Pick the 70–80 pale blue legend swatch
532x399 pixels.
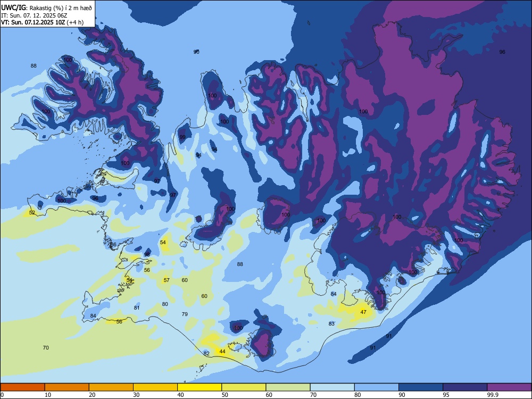332,387
